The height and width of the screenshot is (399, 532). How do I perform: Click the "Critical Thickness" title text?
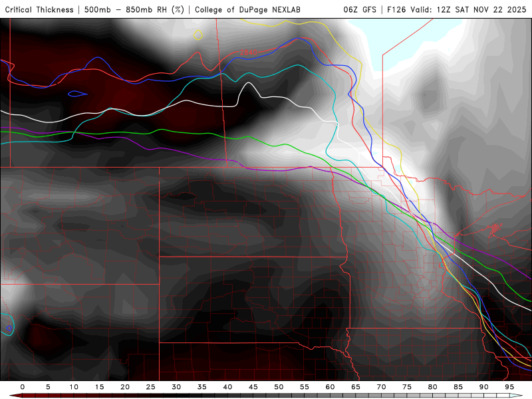[x=39, y=9]
